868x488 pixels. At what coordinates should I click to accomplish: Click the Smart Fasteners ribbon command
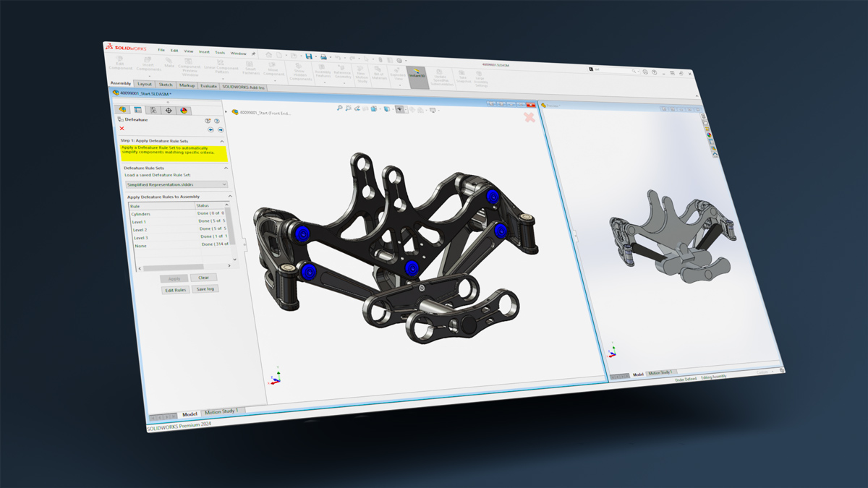250,69
